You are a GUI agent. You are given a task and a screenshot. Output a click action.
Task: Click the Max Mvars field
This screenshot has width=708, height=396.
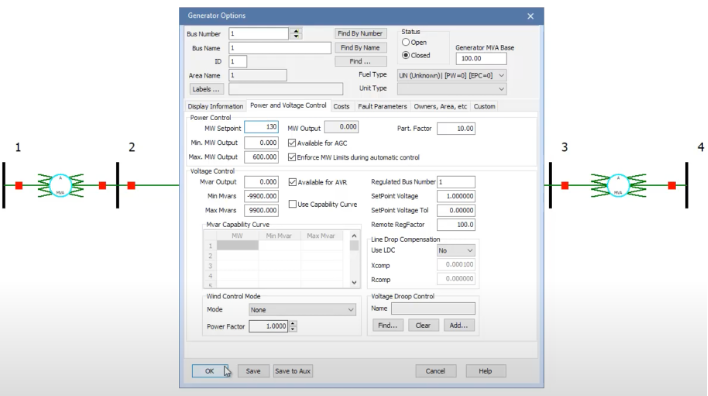coord(261,210)
